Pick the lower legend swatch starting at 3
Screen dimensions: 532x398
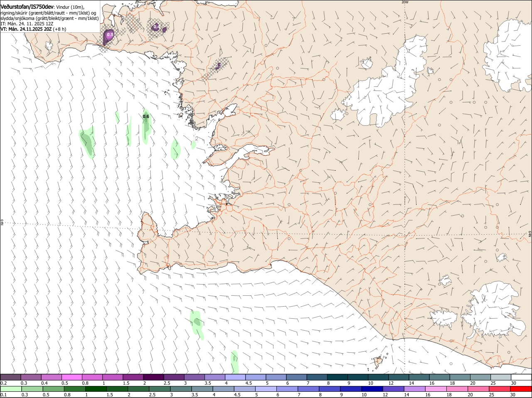(x=181, y=389)
